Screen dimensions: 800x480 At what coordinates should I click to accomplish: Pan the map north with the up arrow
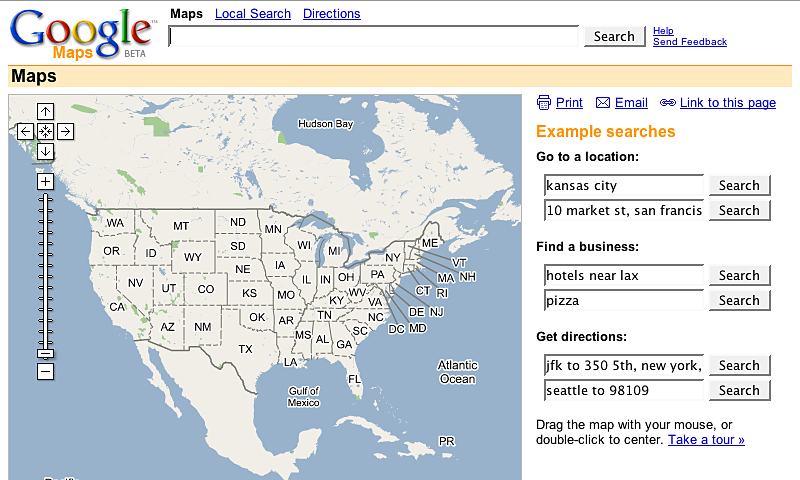point(45,111)
